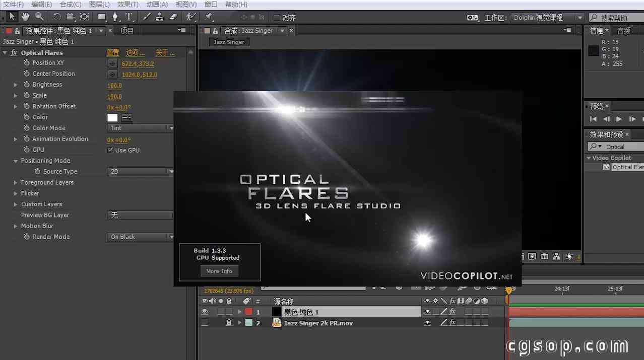The height and width of the screenshot is (360, 644).
Task: Select the Brush tool
Action: (147, 17)
